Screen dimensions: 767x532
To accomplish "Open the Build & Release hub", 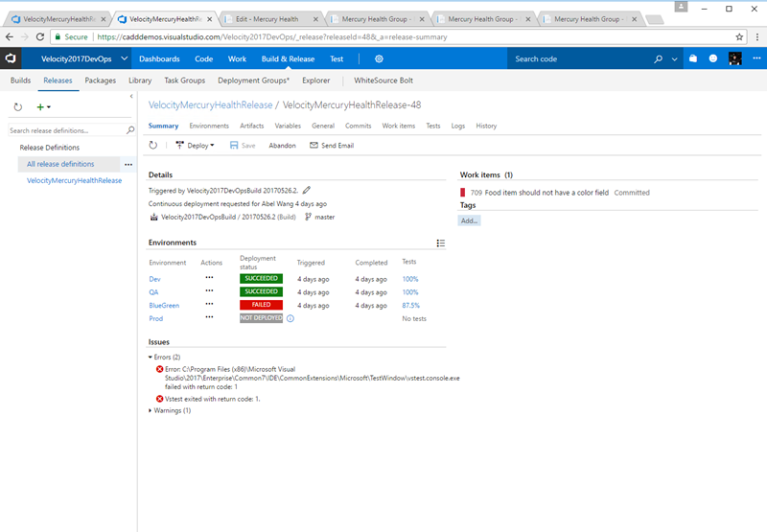I will [x=289, y=58].
